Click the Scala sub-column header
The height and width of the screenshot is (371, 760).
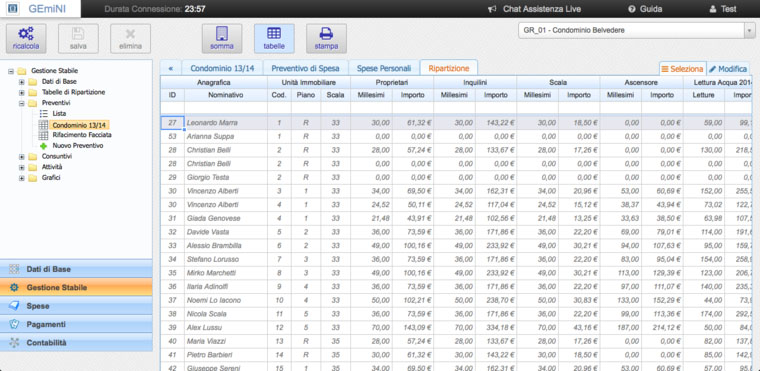click(335, 95)
